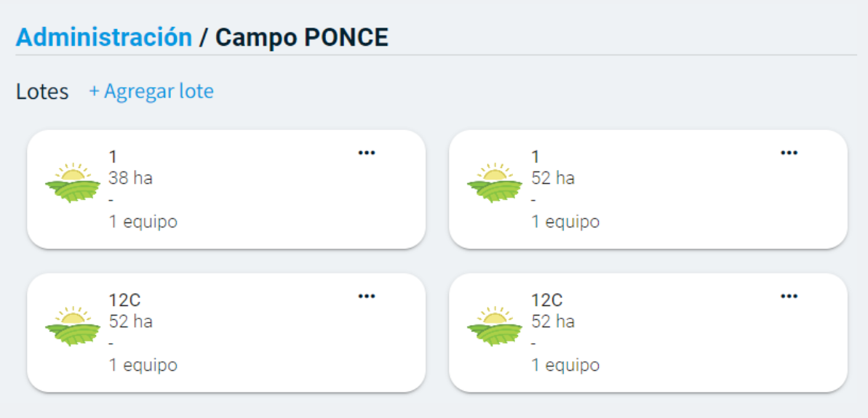Image resolution: width=868 pixels, height=418 pixels.
Task: Click "1 equipo" on the 38 ha lot
Action: point(143,222)
